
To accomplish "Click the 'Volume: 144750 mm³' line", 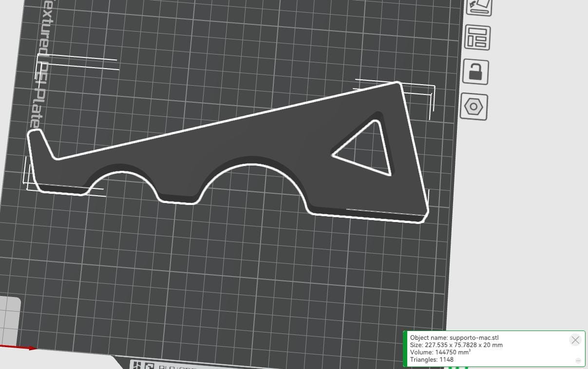I will coord(440,352).
